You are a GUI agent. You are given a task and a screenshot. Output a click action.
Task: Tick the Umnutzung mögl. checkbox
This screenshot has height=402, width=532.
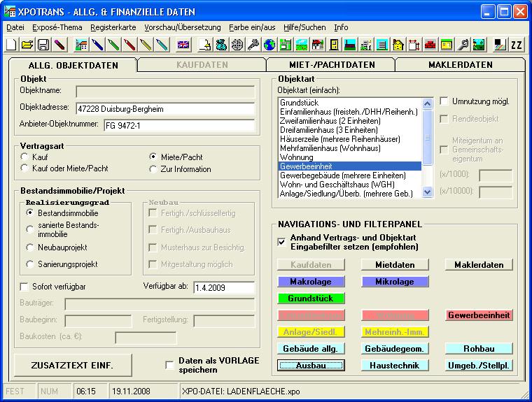click(444, 101)
